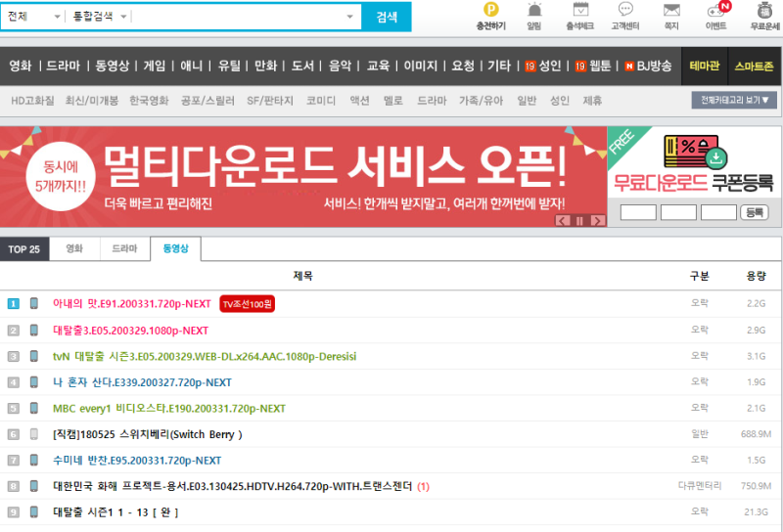Click the 공포/스릴러 subcategory
This screenshot has height=532, width=783.
207,101
